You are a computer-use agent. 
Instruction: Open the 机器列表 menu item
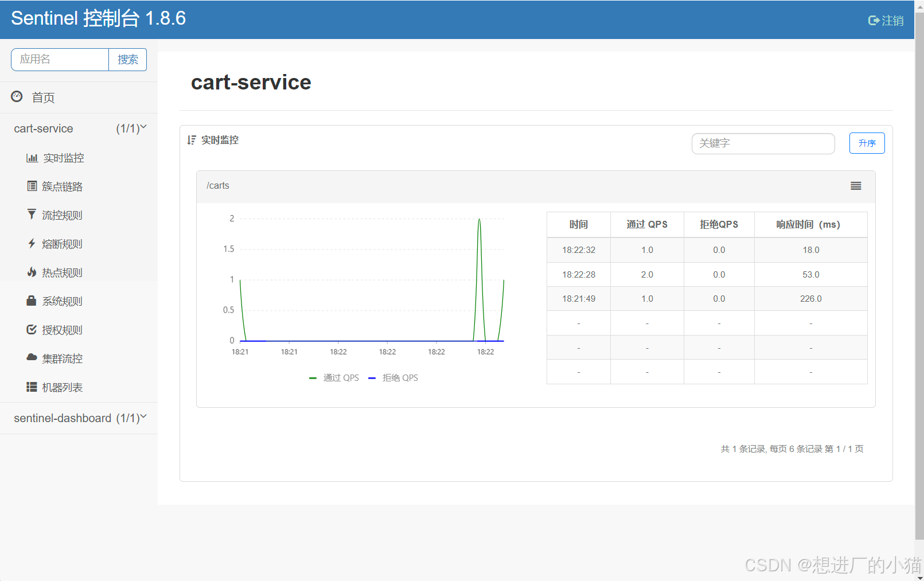63,387
